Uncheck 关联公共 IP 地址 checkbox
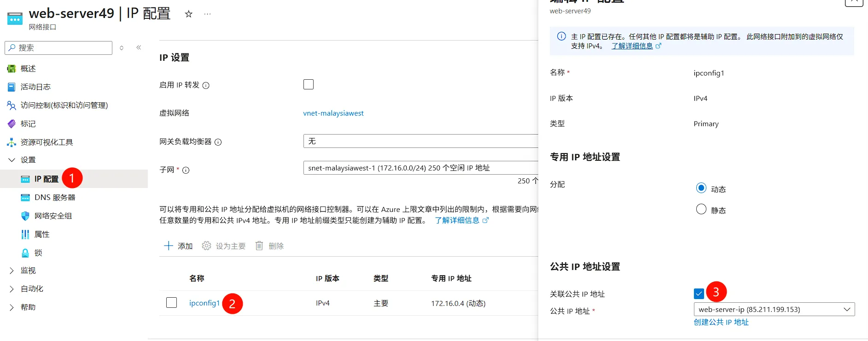The height and width of the screenshot is (341, 868). click(699, 294)
